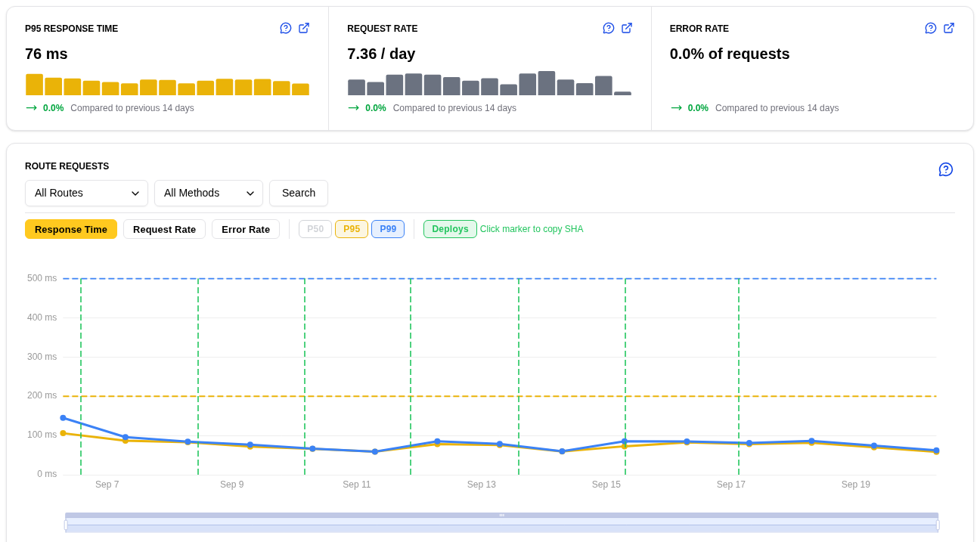The width and height of the screenshot is (980, 542).
Task: Click the last P99 data point on chart
Action: tap(936, 451)
